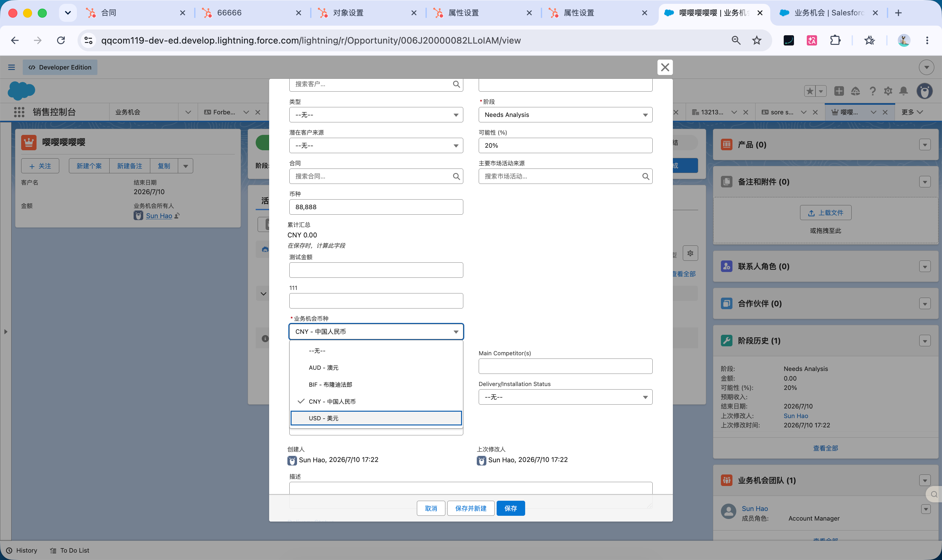This screenshot has height=560, width=942.
Task: Open the Salesforce cloud logo
Action: pos(21,91)
